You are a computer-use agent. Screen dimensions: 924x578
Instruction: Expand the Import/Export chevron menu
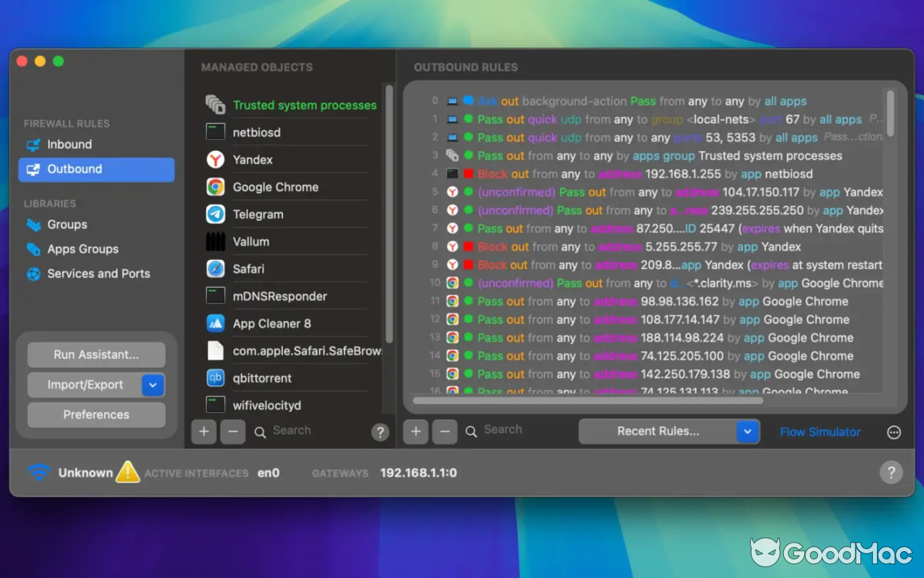152,385
